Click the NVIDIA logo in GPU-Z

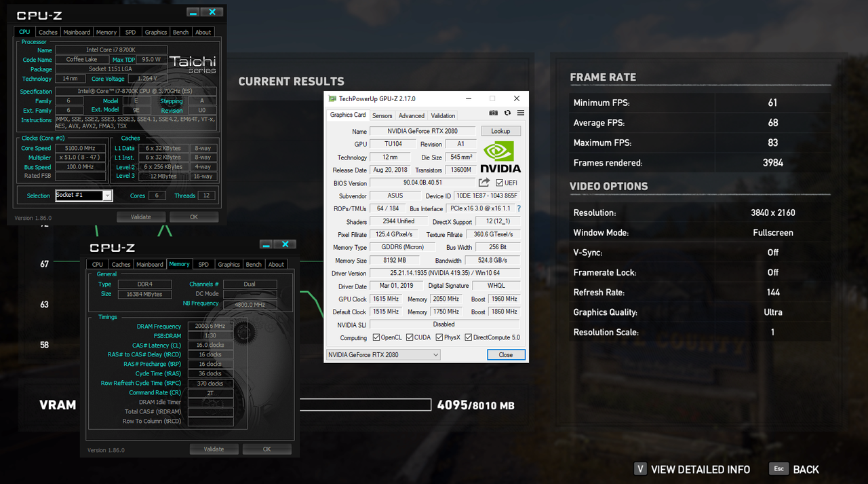point(500,156)
